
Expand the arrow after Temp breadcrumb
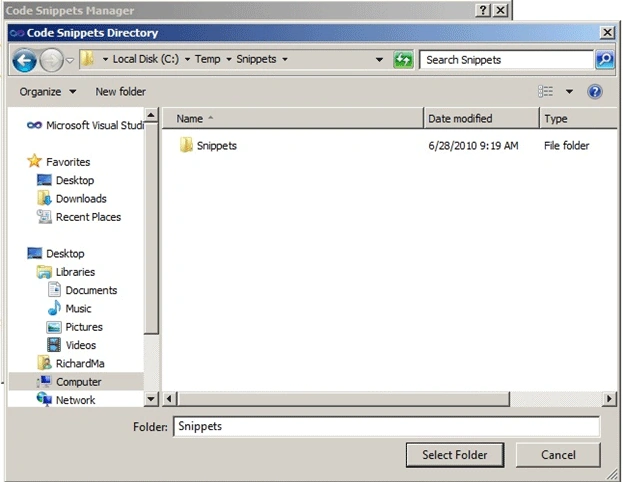(229, 60)
